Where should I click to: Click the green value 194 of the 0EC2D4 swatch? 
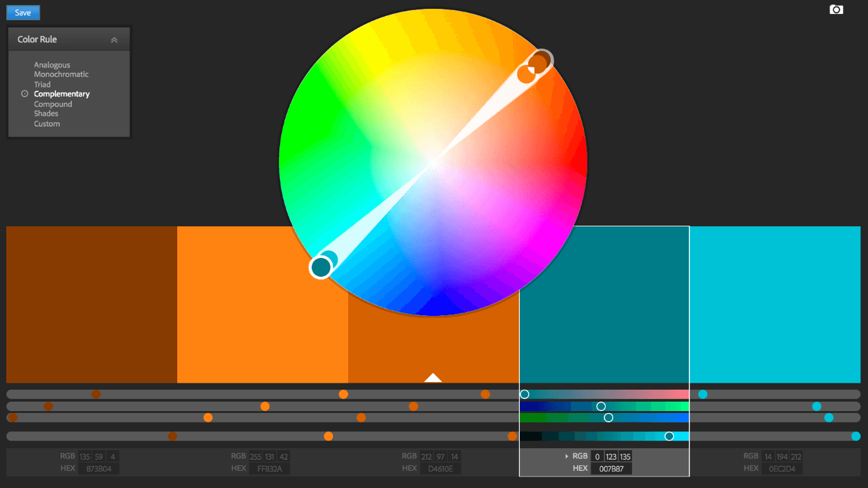(x=782, y=456)
